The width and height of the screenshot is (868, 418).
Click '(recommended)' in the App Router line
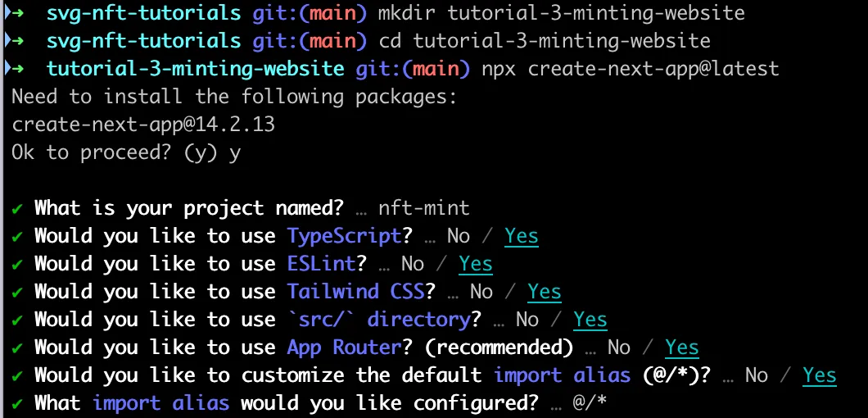(x=498, y=348)
